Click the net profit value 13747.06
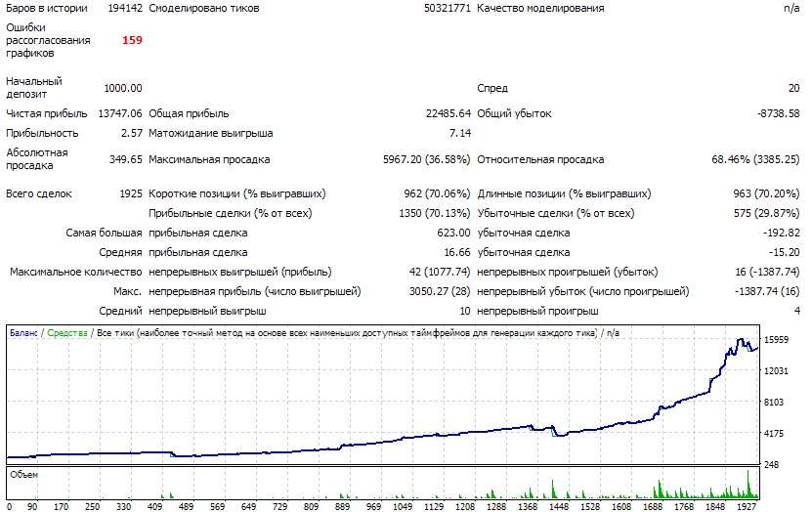The height and width of the screenshot is (512, 812). click(120, 114)
